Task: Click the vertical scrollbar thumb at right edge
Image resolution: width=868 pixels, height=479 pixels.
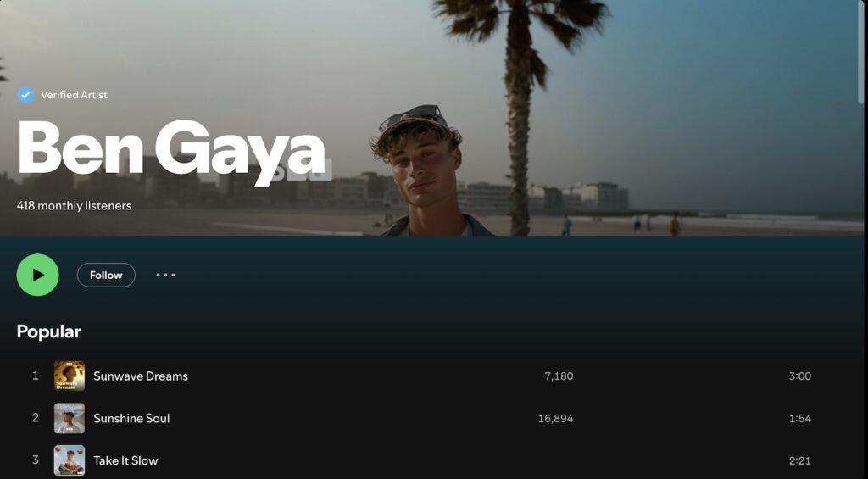Action: (861, 52)
